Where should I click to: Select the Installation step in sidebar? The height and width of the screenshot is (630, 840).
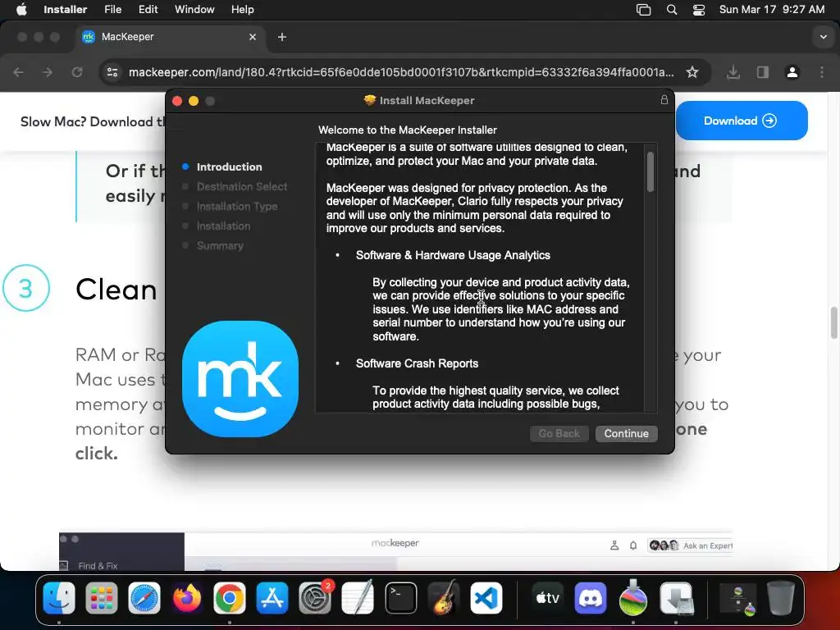pos(223,226)
